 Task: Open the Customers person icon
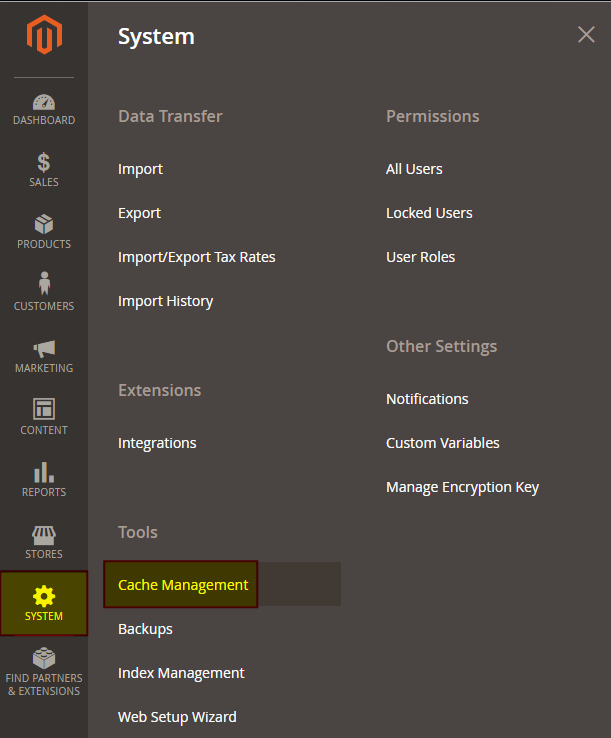[44, 285]
